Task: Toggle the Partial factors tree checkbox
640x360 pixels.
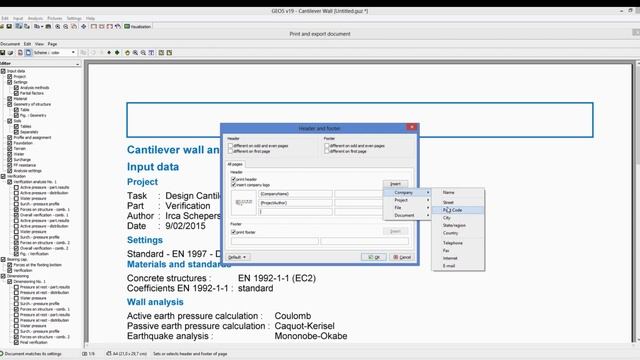Action: 16,93
